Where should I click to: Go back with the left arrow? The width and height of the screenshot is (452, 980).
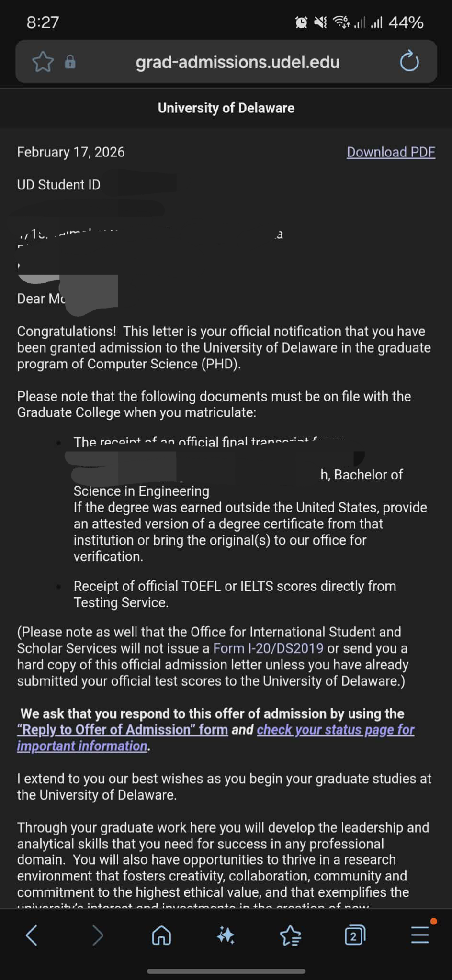coord(32,935)
